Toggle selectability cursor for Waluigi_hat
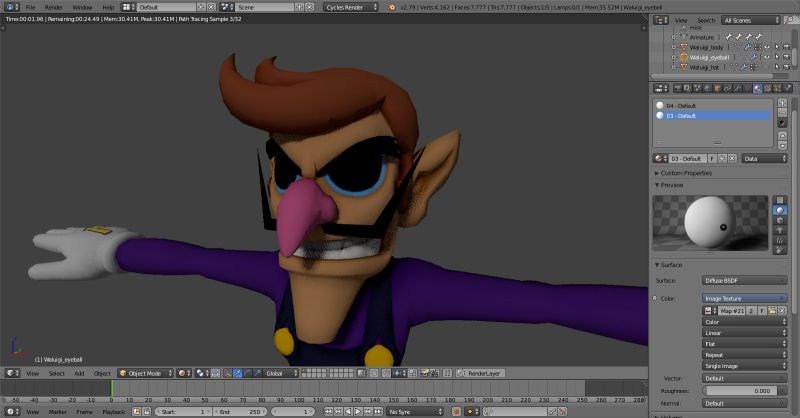The height and width of the screenshot is (418, 800). (x=777, y=67)
